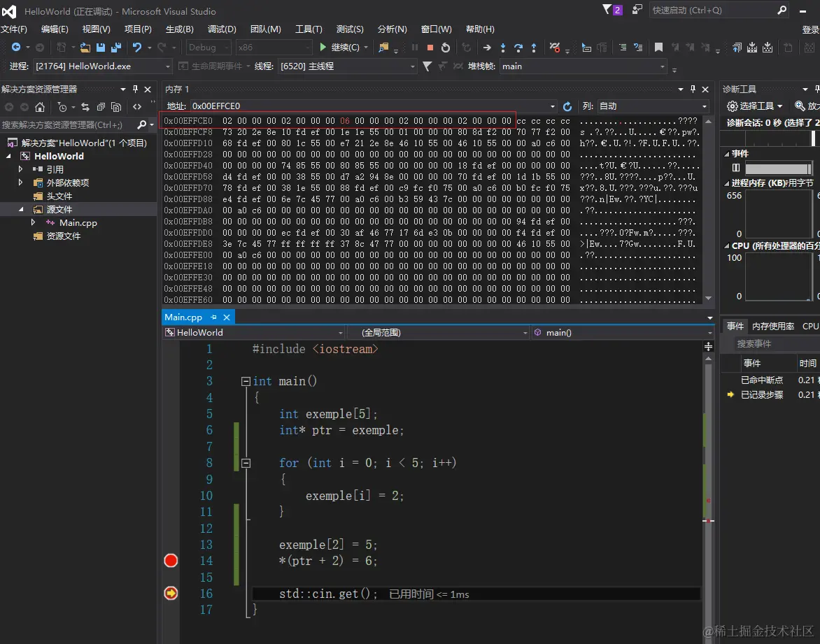The height and width of the screenshot is (644, 820).
Task: Collapse the main() function code block
Action: click(246, 382)
